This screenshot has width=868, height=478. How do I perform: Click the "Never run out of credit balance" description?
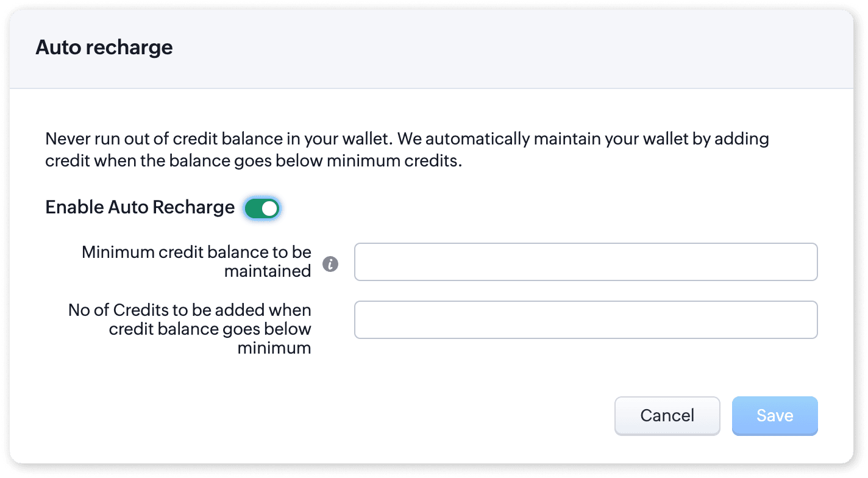coord(407,151)
